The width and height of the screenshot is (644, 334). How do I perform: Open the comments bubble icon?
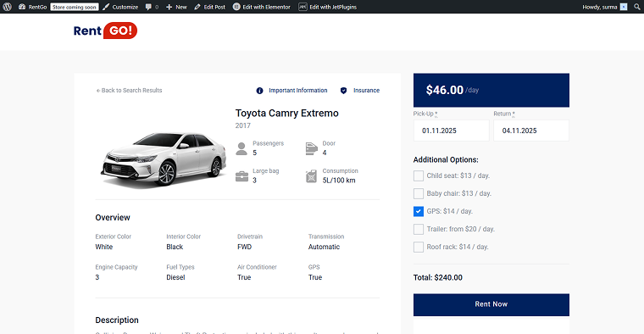148,7
